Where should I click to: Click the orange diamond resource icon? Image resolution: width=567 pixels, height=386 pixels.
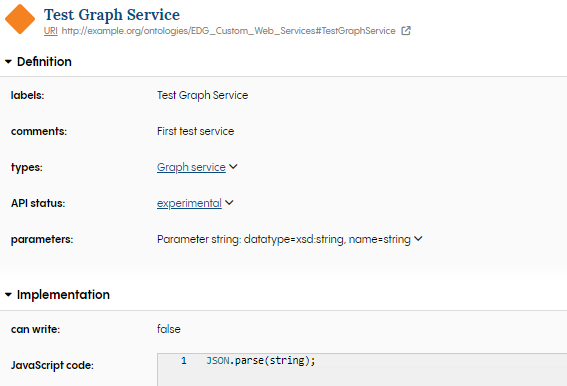(x=20, y=19)
